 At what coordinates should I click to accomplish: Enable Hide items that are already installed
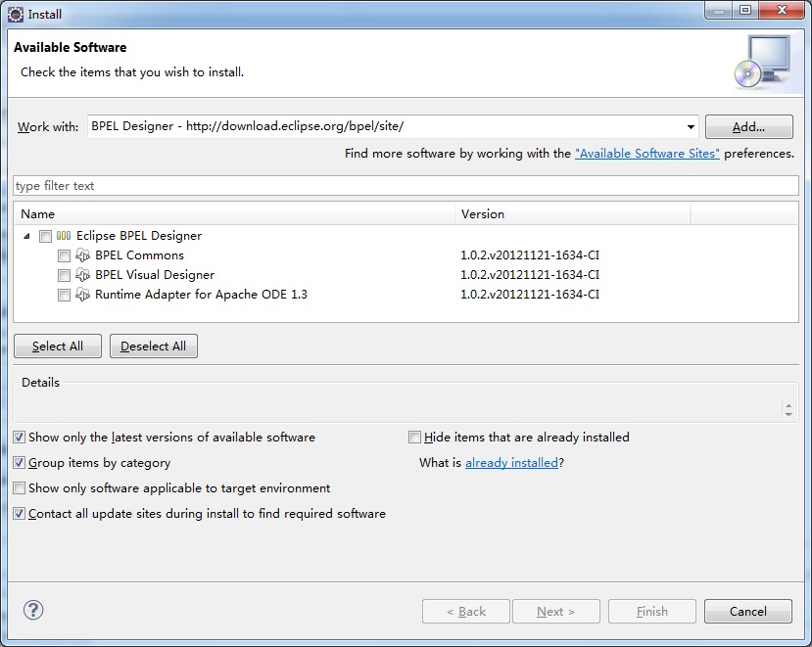click(414, 438)
